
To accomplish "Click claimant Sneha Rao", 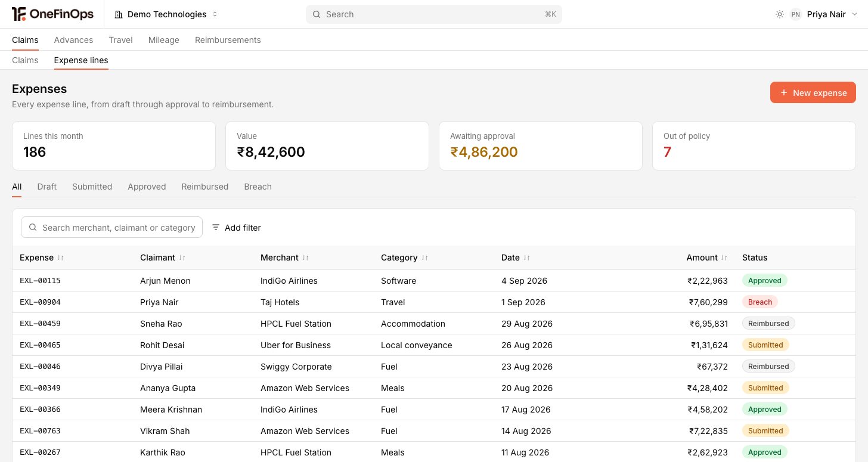I will [x=161, y=324].
